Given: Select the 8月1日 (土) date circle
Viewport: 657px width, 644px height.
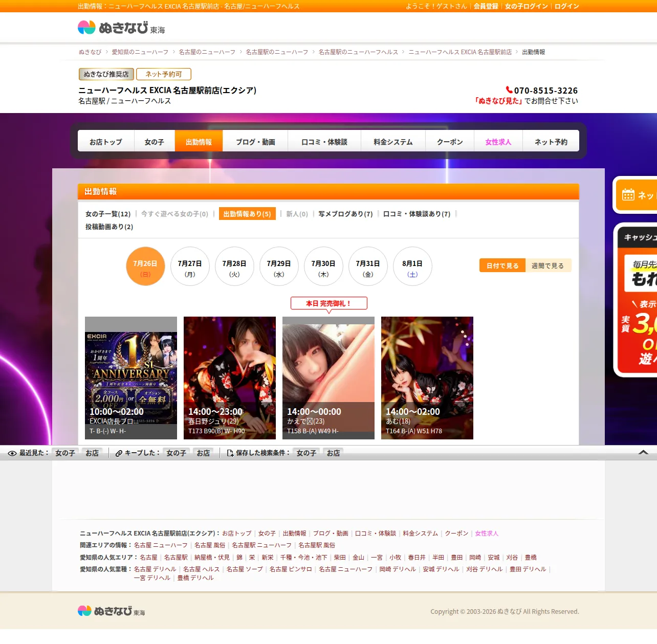Looking at the screenshot, I should coord(412,267).
